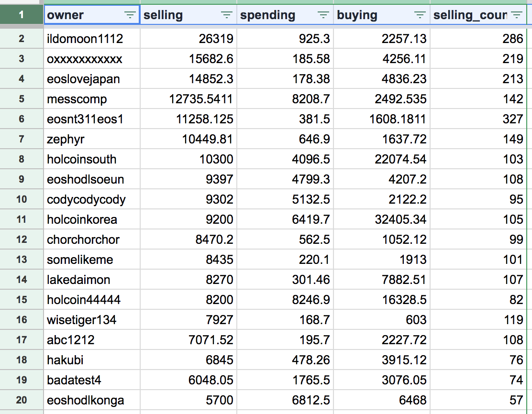Image resolution: width=532 pixels, height=414 pixels.
Task: Open the spending column filter
Action: coord(323,15)
